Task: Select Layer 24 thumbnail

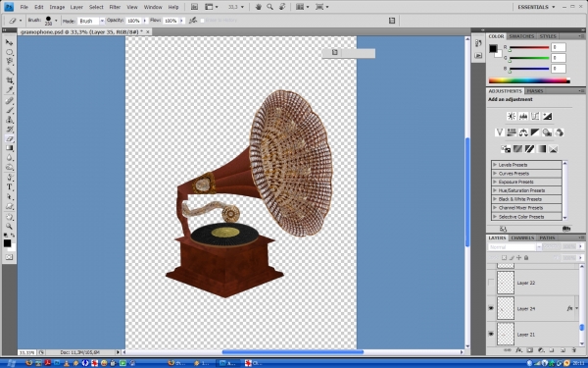Action: click(x=506, y=308)
